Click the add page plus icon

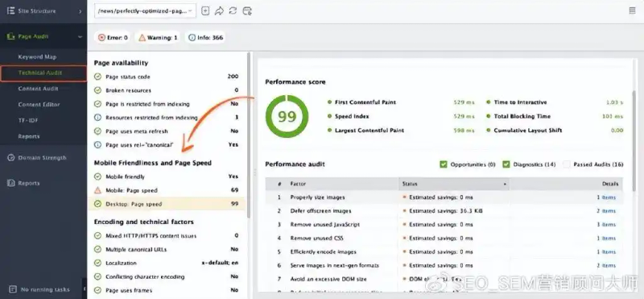coord(205,11)
